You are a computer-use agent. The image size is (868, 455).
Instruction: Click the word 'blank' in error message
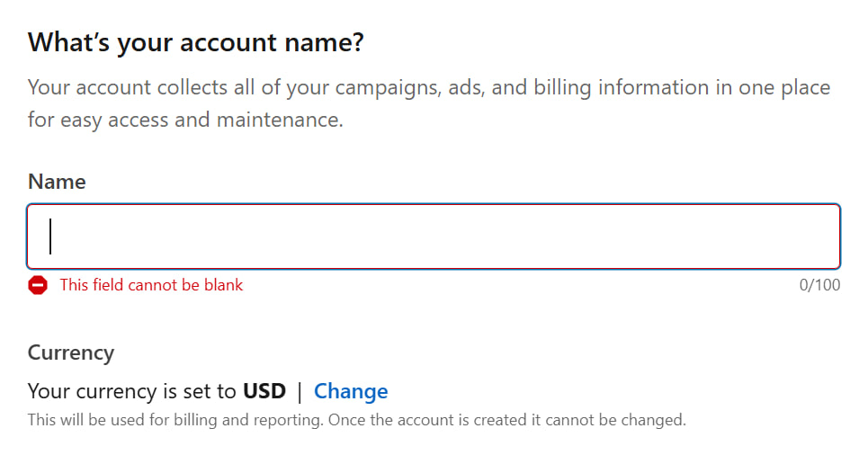pyautogui.click(x=224, y=286)
